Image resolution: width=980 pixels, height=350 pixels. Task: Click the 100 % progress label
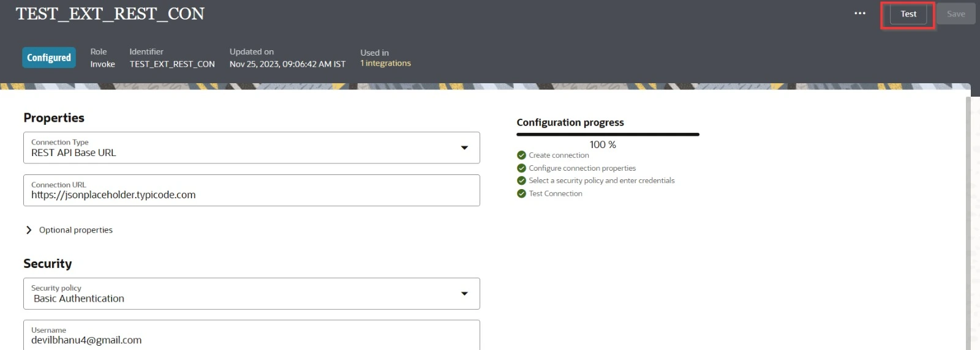(603, 145)
